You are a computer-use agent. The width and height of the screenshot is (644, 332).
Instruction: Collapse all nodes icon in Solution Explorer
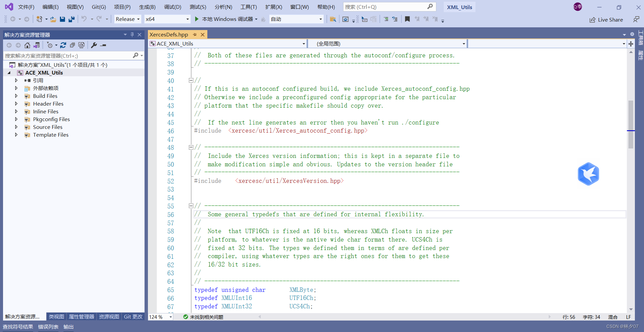click(72, 45)
